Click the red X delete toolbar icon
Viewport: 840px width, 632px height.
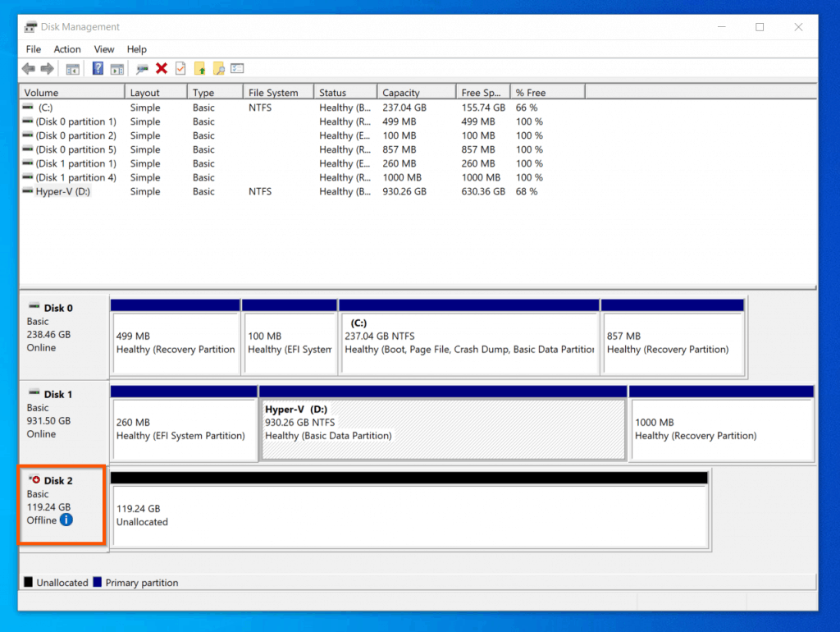162,69
